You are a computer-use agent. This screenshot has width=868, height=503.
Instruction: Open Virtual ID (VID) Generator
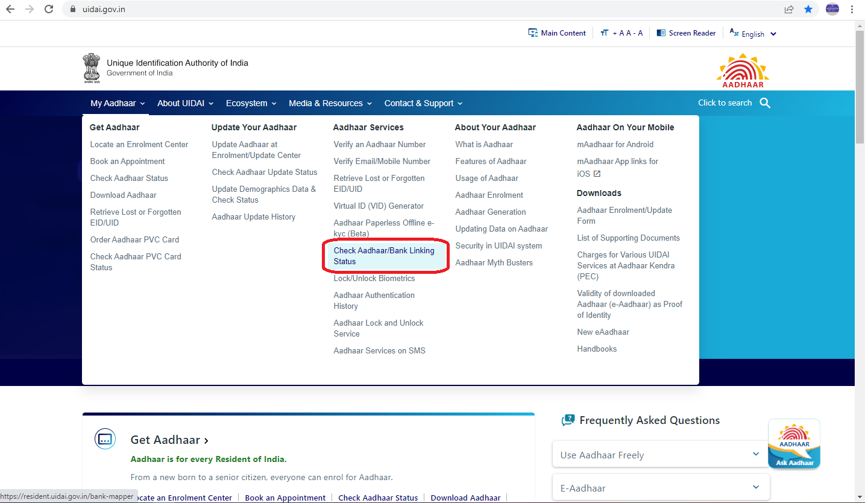pos(379,206)
